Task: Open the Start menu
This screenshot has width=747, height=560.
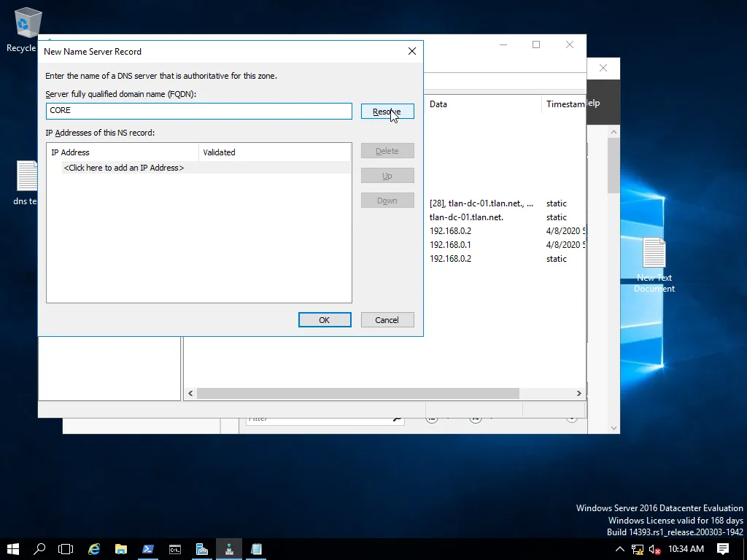Action: pyautogui.click(x=13, y=549)
